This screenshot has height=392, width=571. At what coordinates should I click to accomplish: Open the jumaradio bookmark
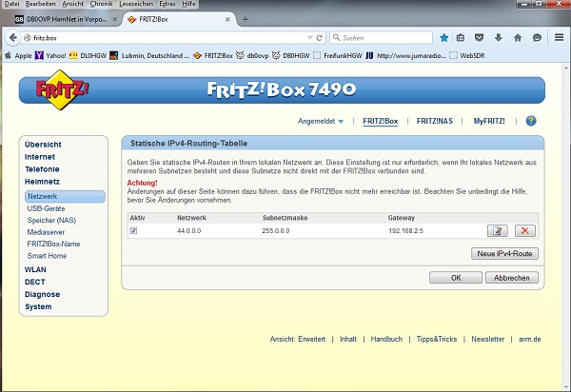405,56
